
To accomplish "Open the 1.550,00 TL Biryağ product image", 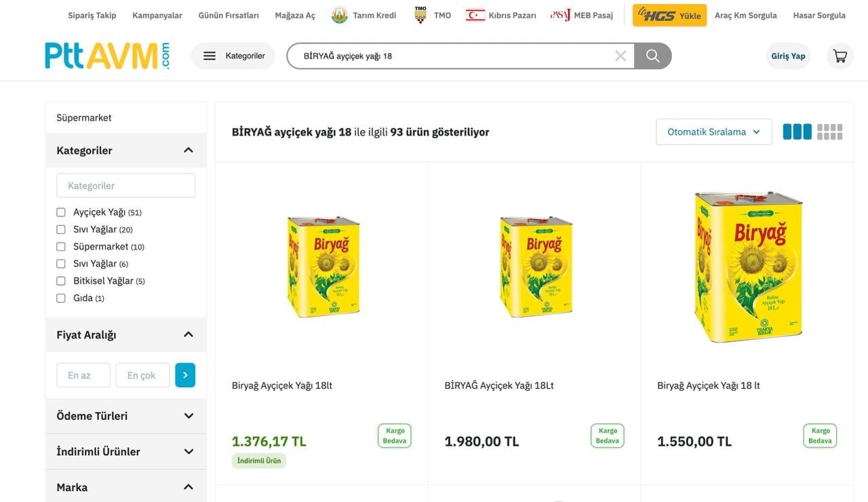I will tap(747, 267).
